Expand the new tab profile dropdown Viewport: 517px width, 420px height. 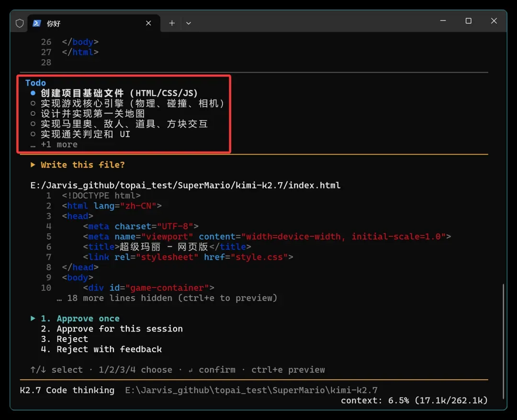click(x=188, y=23)
